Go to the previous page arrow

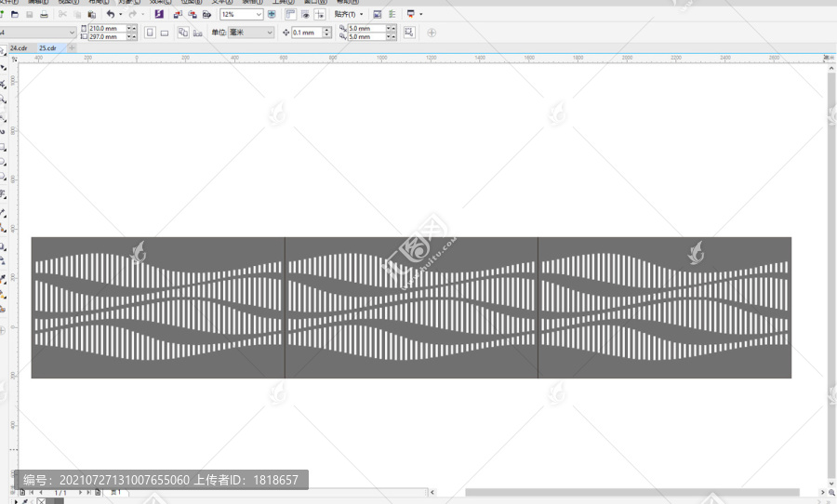(41, 492)
